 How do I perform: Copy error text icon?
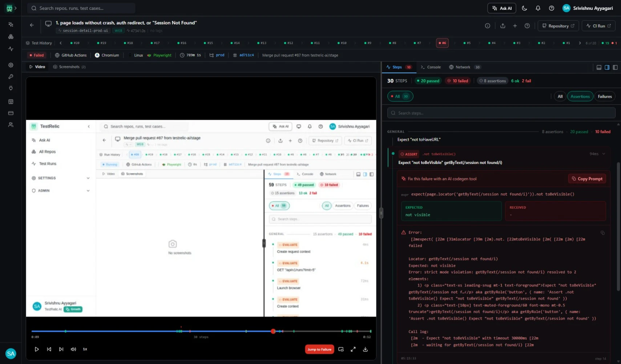pos(602,233)
